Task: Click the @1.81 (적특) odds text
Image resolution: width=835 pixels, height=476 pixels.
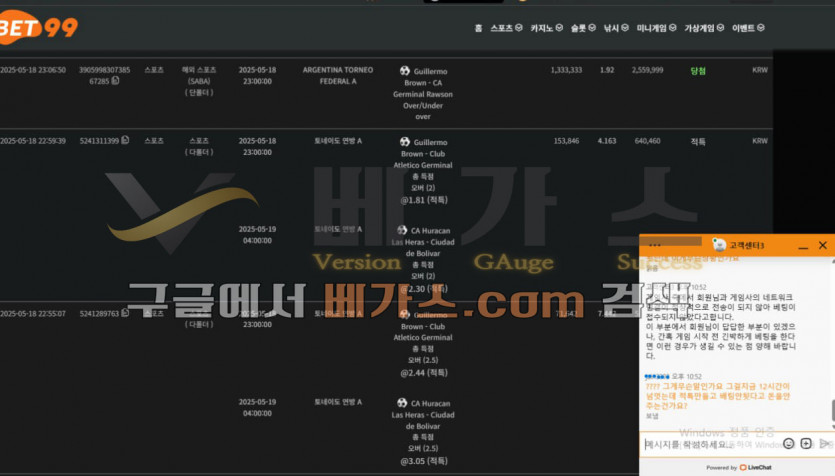Action: click(x=424, y=200)
